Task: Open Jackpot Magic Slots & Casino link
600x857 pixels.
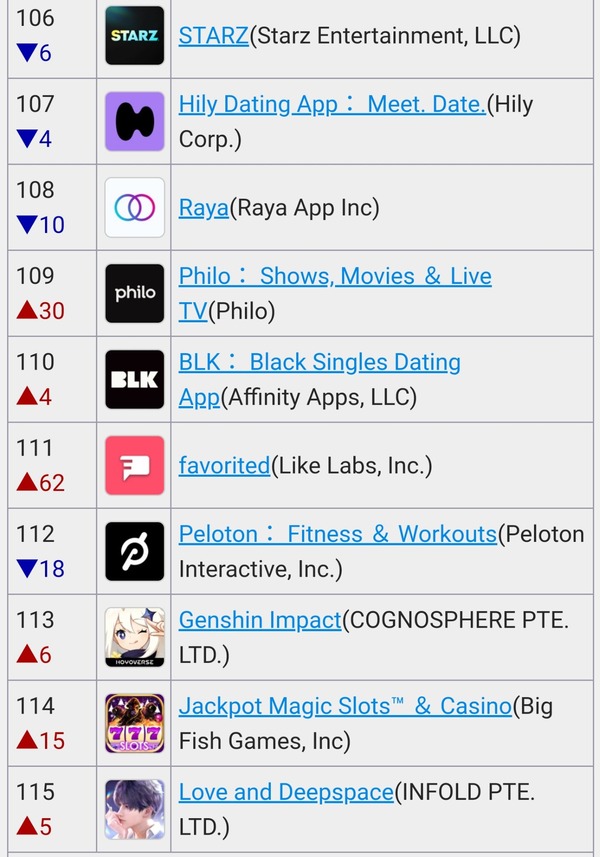Action: (x=345, y=706)
